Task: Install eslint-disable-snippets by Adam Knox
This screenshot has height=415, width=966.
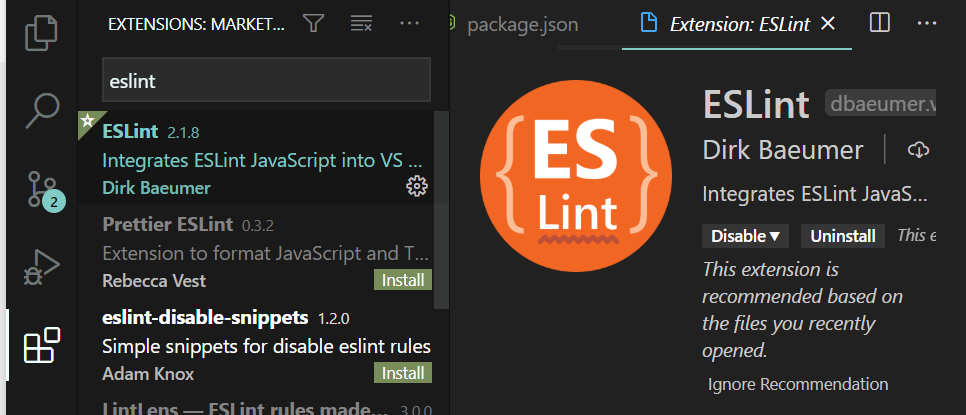Action: 403,373
